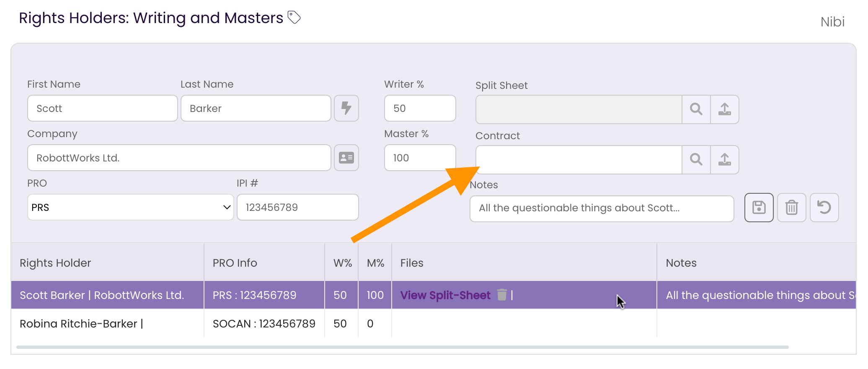Upload a Contract file
The image size is (868, 369).
(x=725, y=159)
